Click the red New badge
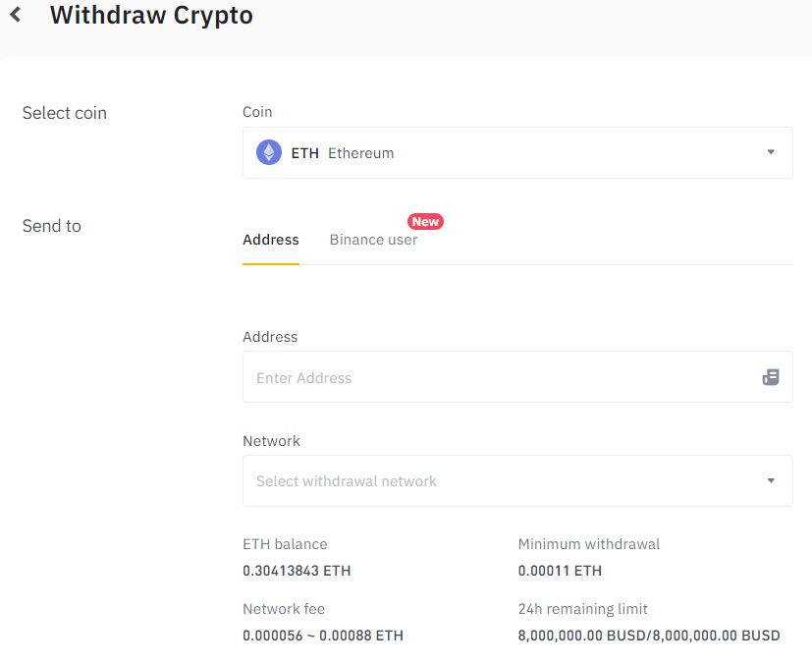This screenshot has height=665, width=812. (x=425, y=222)
